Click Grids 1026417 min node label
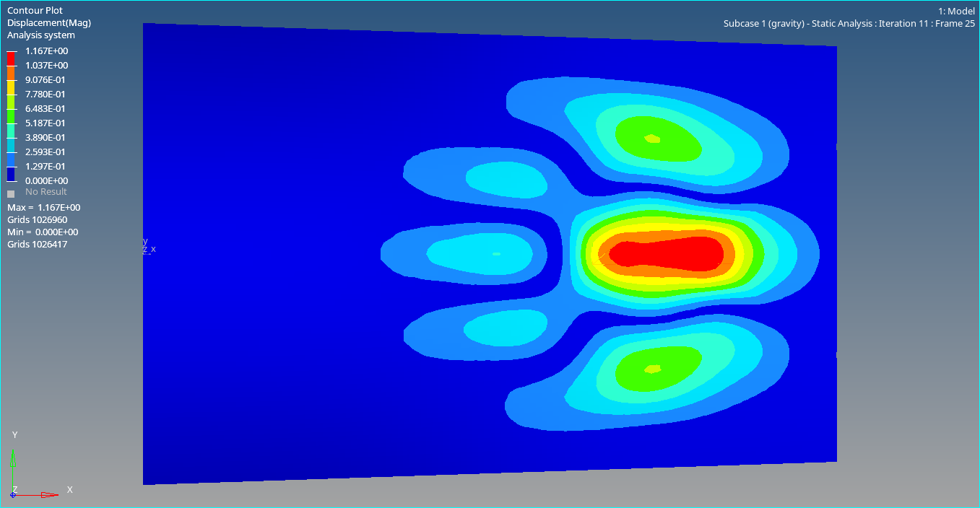Viewport: 980px width, 508px height. click(38, 245)
